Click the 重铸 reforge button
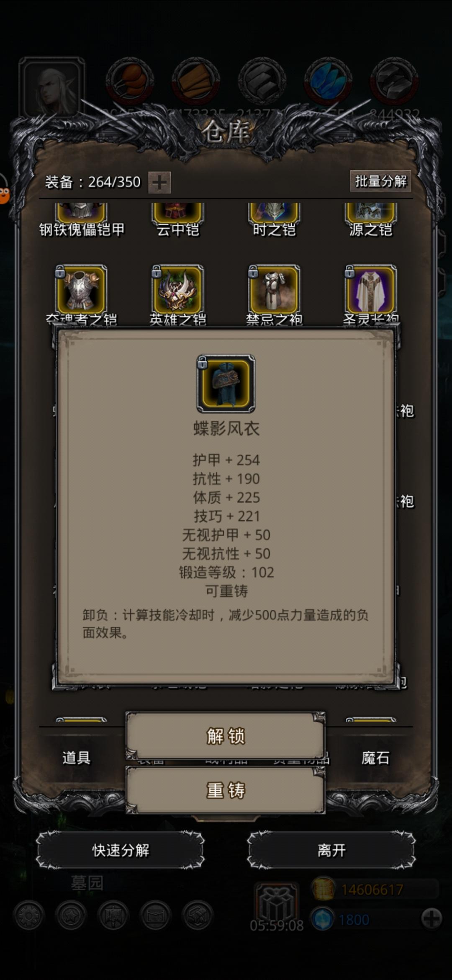Screen dimensions: 452x980 point(226,790)
